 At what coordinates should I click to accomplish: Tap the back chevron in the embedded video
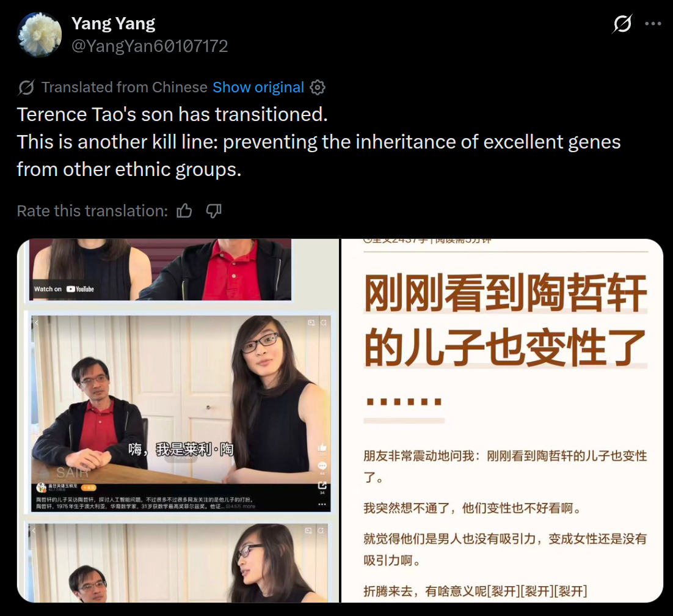point(37,323)
